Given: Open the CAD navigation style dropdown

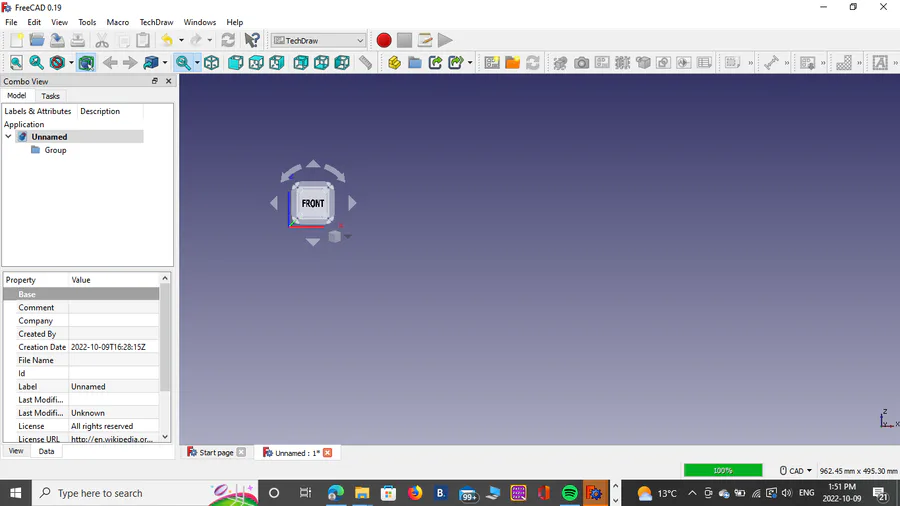Looking at the screenshot, I should [796, 470].
